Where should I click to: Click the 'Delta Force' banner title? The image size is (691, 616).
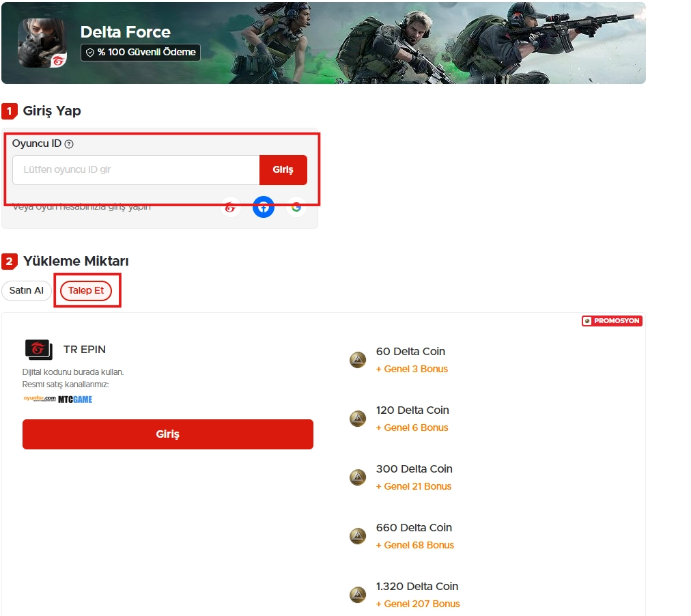point(125,31)
